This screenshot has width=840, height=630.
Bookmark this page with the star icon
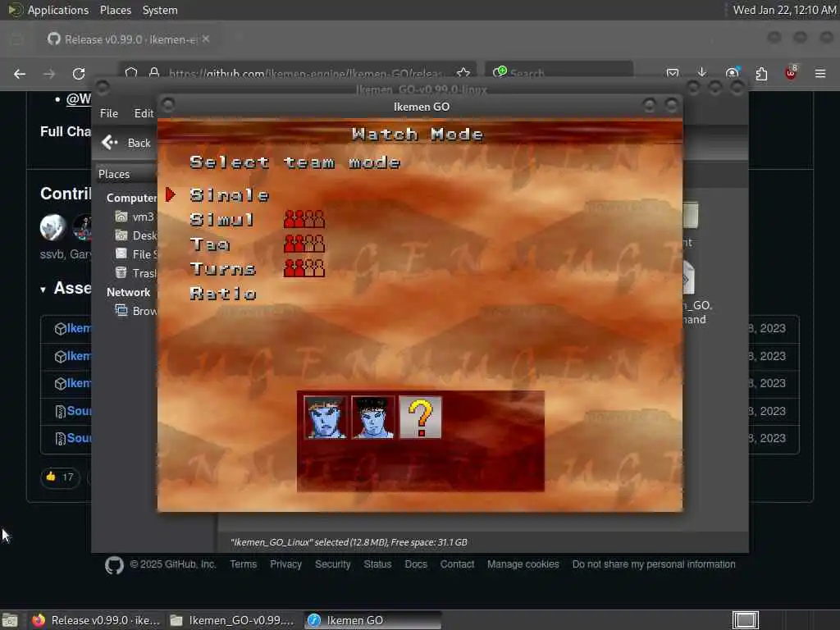pos(463,73)
